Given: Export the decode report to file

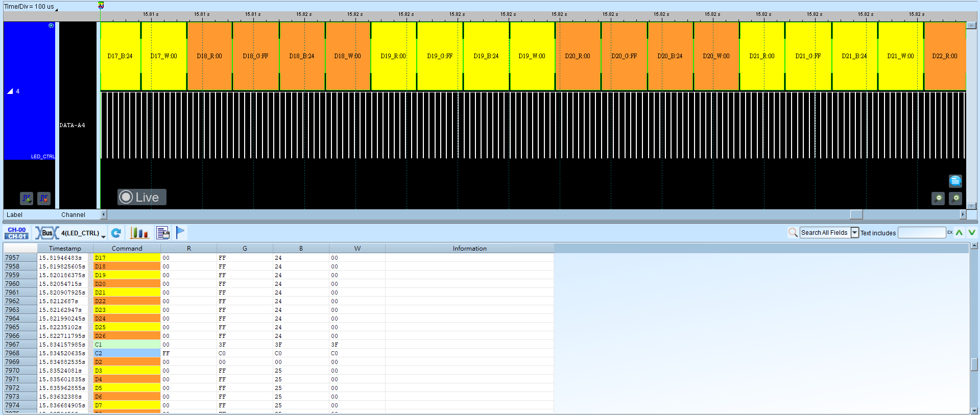Looking at the screenshot, I should tap(163, 233).
